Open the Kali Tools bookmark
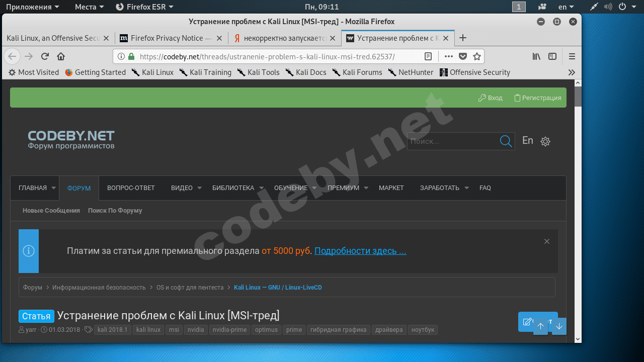The height and width of the screenshot is (362, 644). 258,72
